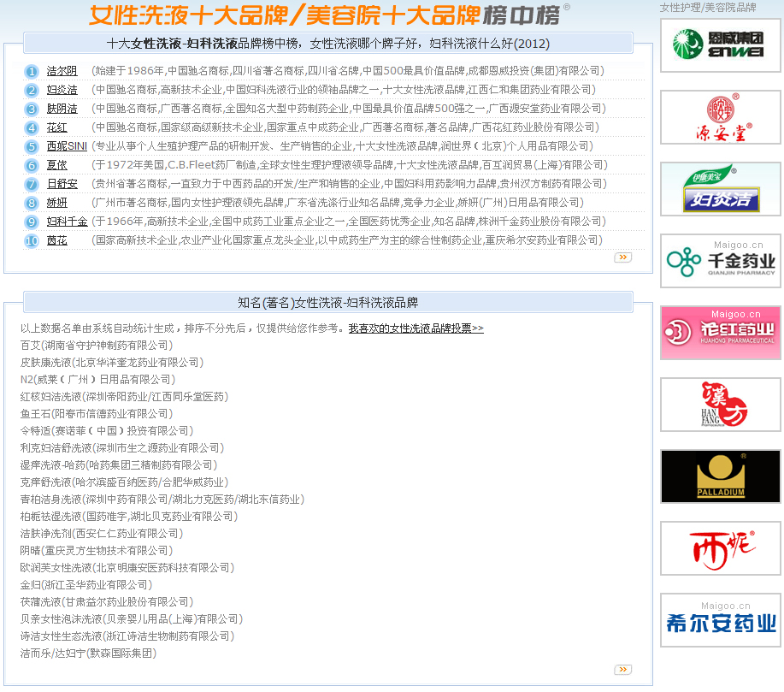Open the 洁尔阴 brand link

62,71
